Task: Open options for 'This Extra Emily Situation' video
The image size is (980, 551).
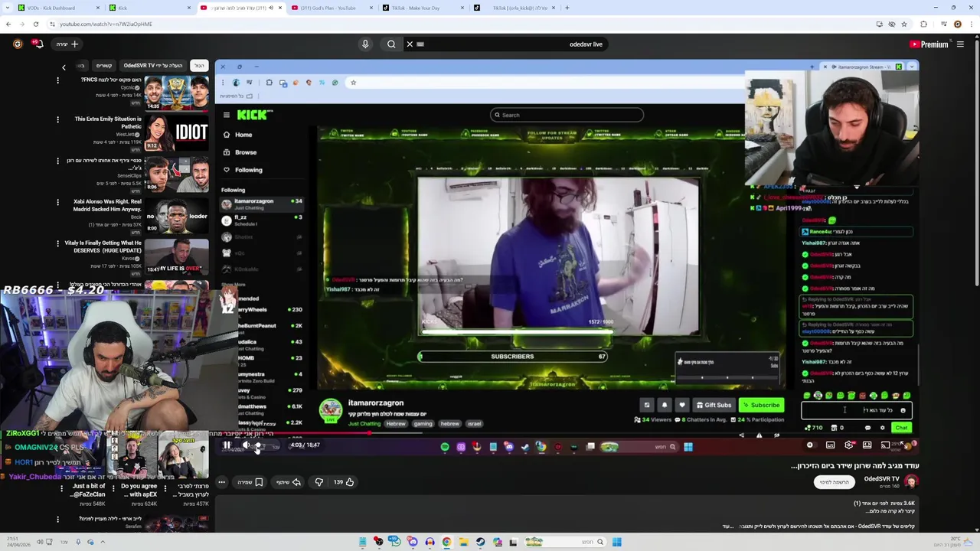Action: (x=57, y=119)
